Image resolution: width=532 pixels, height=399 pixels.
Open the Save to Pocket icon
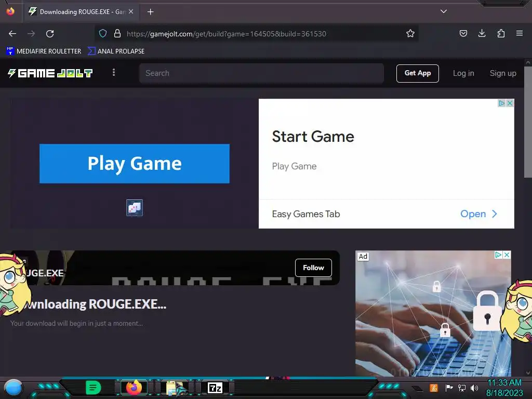(463, 33)
